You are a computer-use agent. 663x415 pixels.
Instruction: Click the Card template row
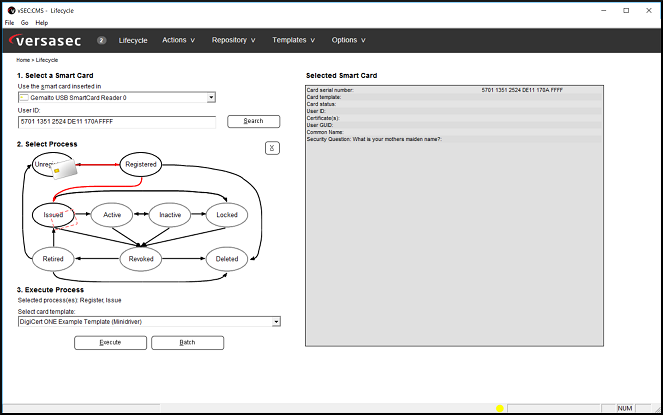[454, 97]
